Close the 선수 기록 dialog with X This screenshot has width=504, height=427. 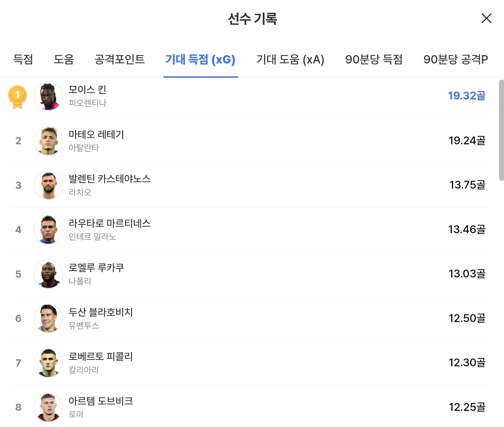tap(486, 18)
